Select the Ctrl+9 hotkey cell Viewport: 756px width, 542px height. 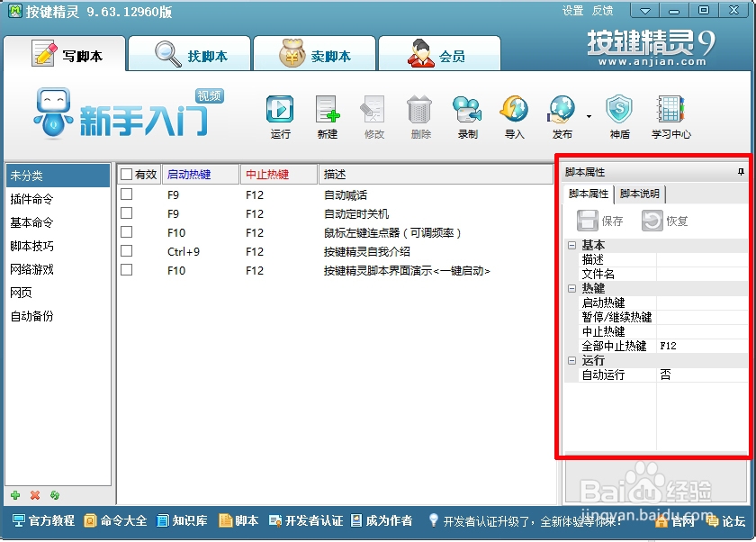tap(184, 251)
